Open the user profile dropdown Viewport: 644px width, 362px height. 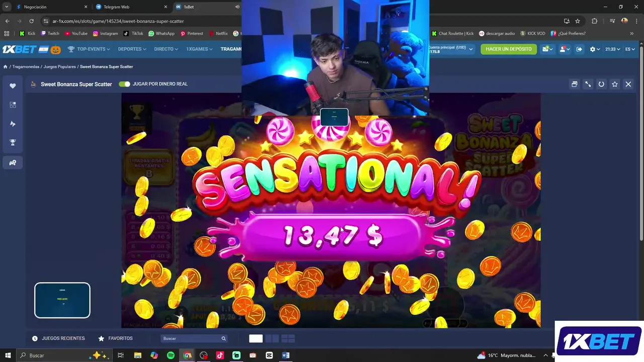pos(564,49)
